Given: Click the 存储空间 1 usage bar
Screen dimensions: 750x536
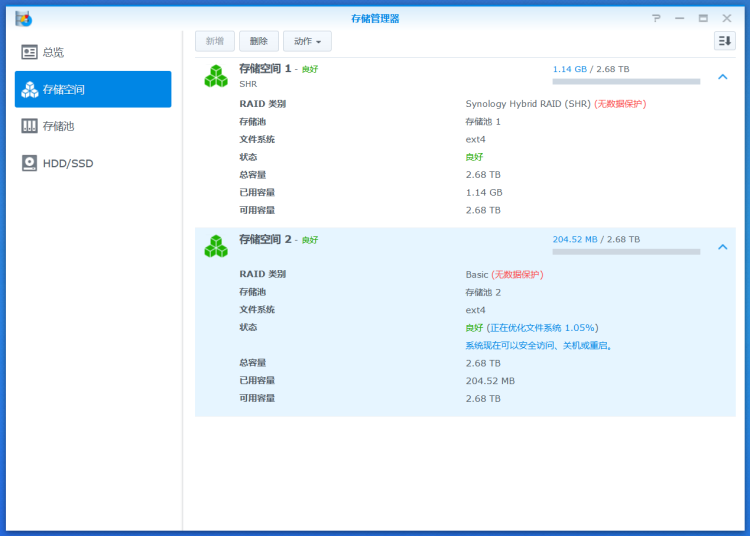Looking at the screenshot, I should (626, 82).
